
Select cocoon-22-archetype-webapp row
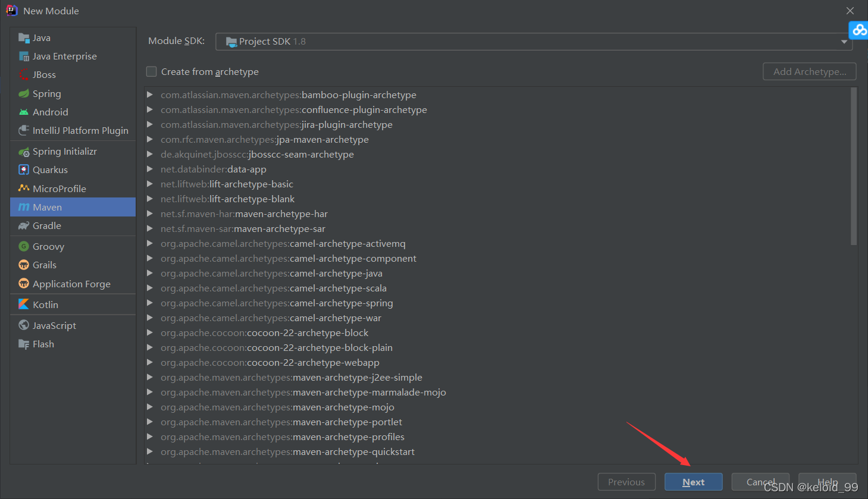[x=497, y=363]
